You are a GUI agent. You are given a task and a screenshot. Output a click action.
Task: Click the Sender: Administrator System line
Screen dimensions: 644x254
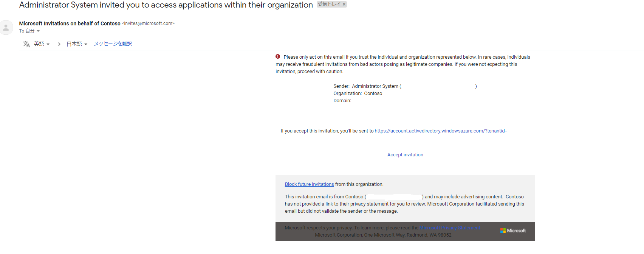point(367,86)
